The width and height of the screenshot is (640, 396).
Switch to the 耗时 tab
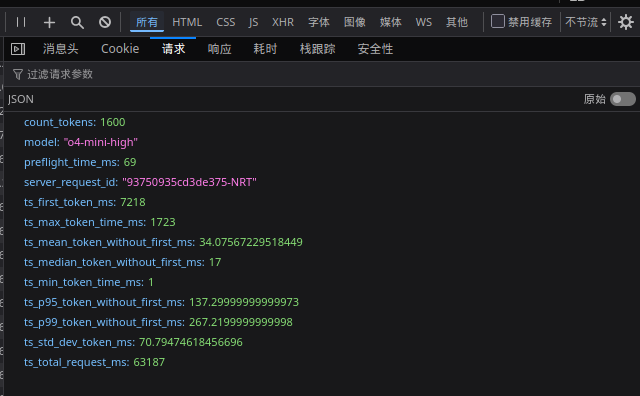tap(265, 49)
